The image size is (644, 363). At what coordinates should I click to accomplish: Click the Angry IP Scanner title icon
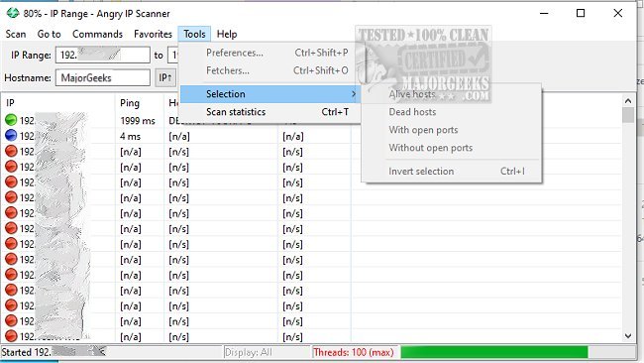click(13, 13)
